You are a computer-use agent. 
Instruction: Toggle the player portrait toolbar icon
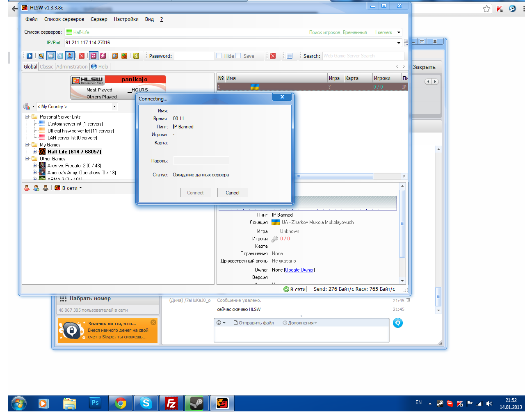click(x=70, y=56)
